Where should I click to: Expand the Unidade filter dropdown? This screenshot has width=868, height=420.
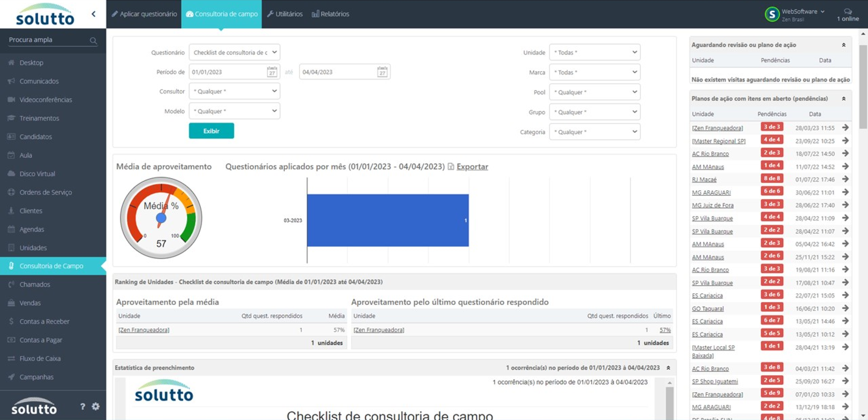595,52
